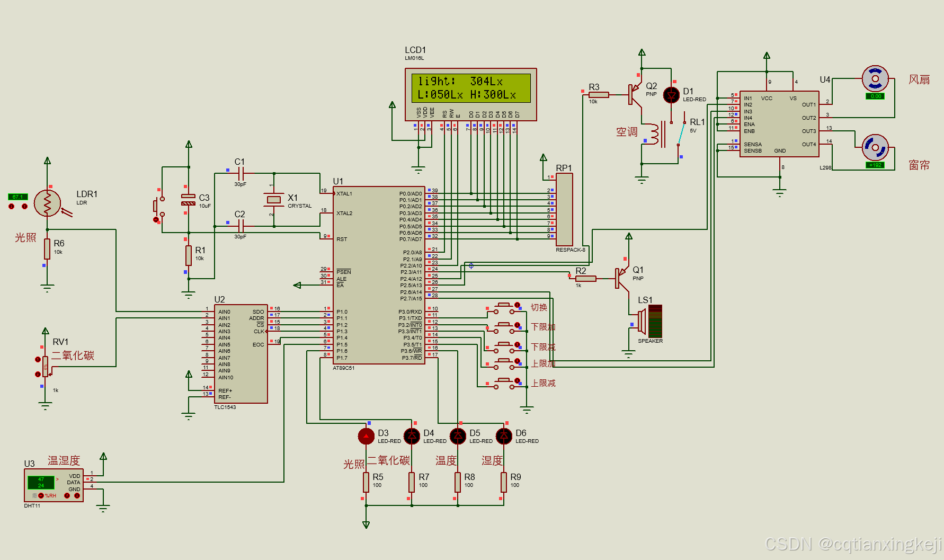Screen dimensions: 944x560
Task: Select the DHT11 sensor U3 module
Action: coord(54,485)
